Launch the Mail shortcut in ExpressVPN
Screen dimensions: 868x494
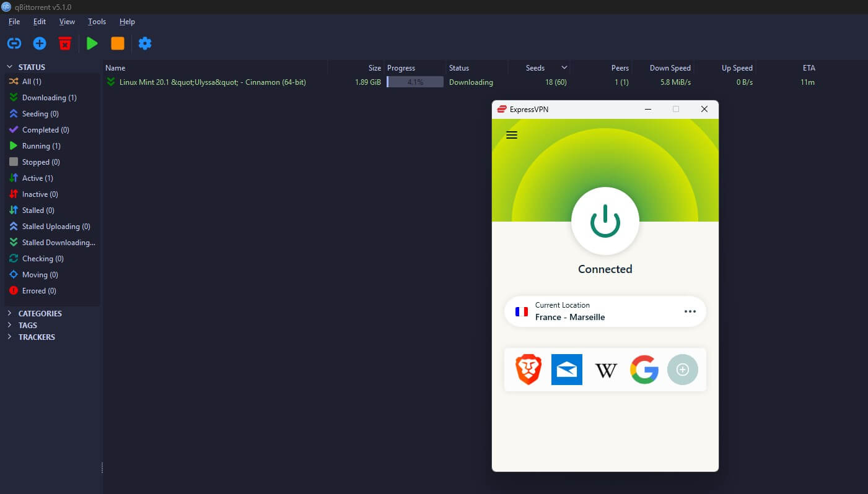[567, 370]
